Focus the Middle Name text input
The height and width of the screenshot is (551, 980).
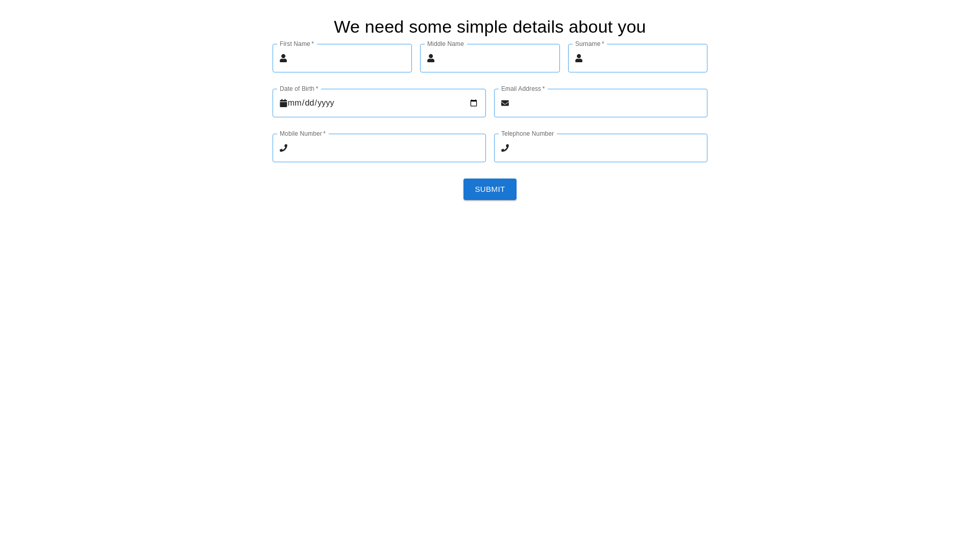pyautogui.click(x=497, y=58)
